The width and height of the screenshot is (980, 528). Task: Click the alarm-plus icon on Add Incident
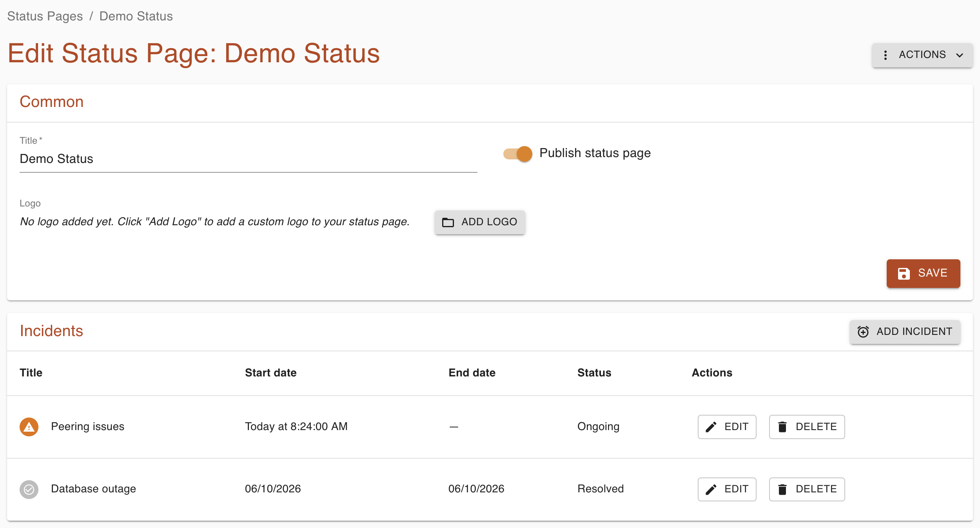(x=863, y=332)
